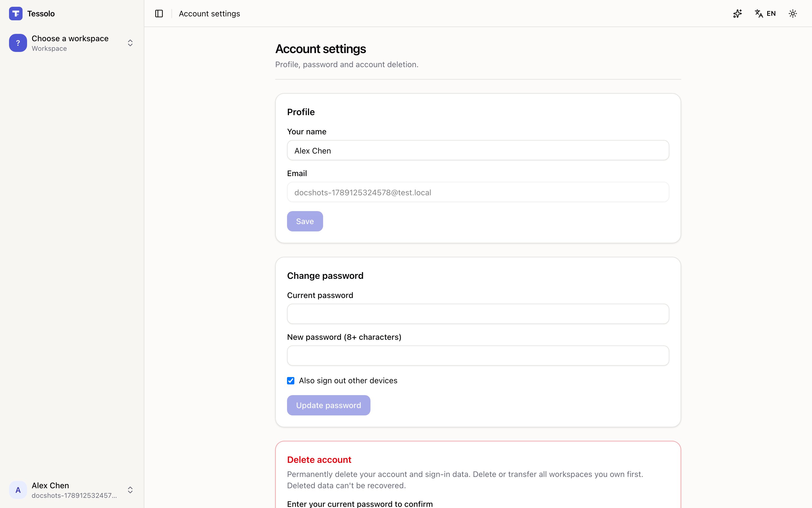
Task: Click the Update password button
Action: (x=328, y=405)
